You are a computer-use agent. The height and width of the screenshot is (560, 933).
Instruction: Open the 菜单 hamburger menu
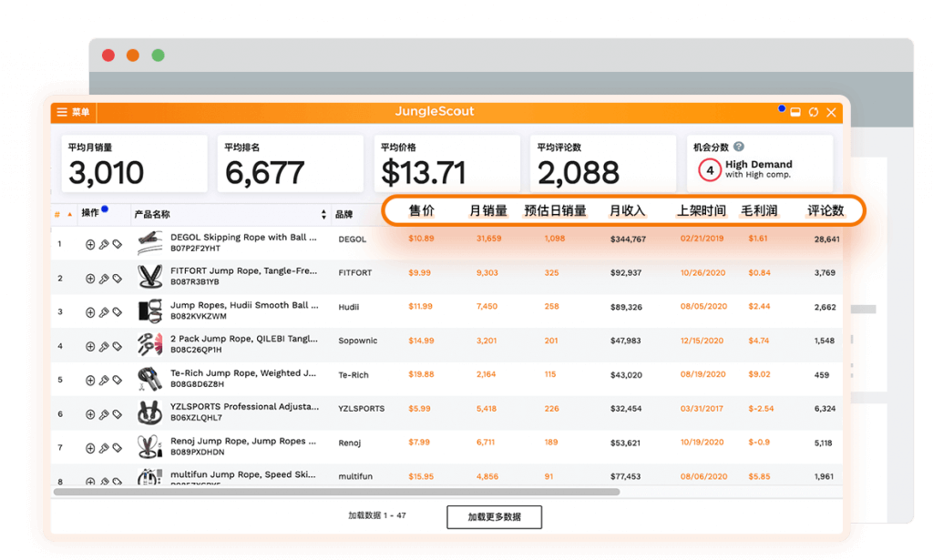[x=73, y=112]
